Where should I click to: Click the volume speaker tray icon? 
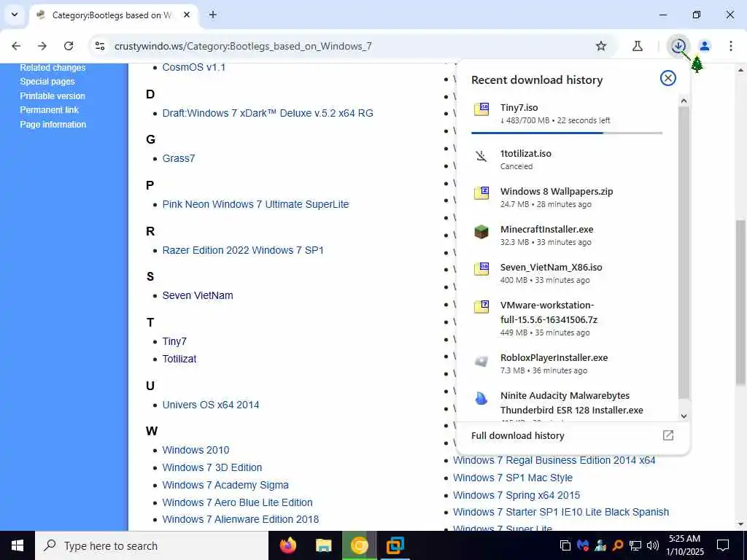pyautogui.click(x=653, y=545)
